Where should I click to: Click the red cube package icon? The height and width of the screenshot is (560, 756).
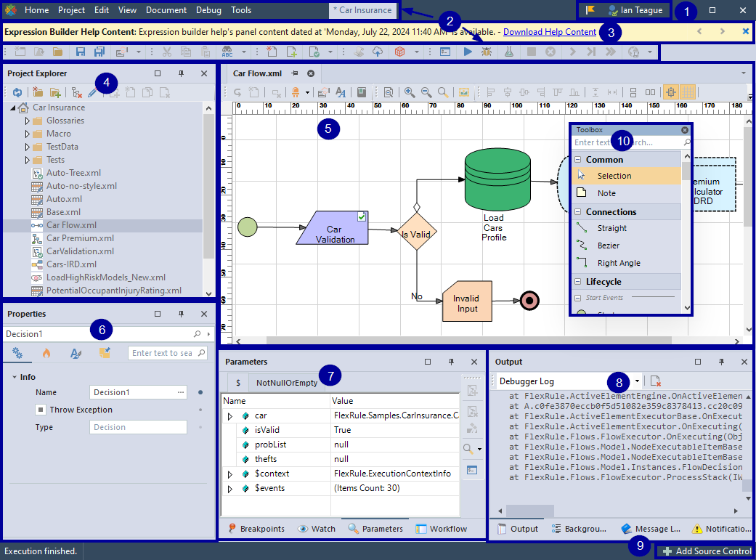tap(399, 52)
